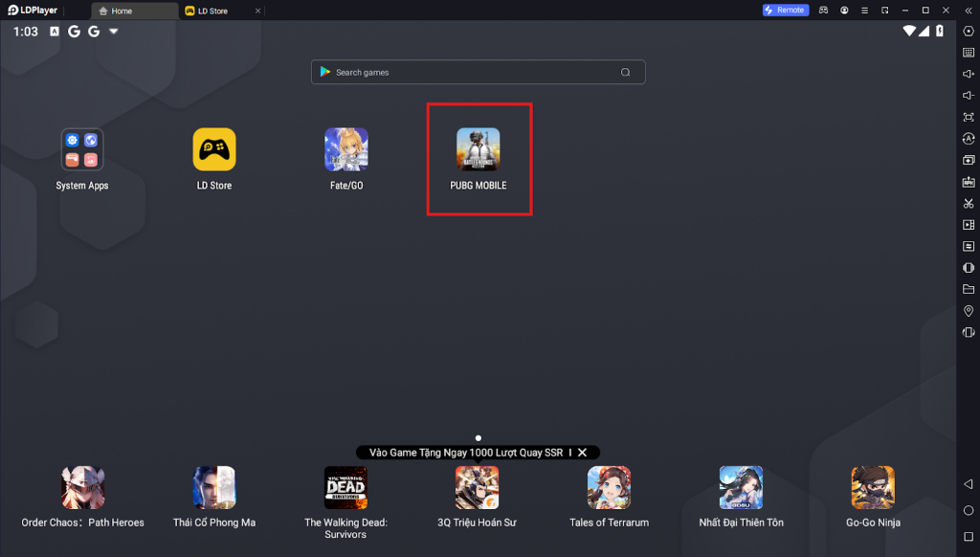
Task: Open the user account icon in title bar
Action: pyautogui.click(x=844, y=10)
